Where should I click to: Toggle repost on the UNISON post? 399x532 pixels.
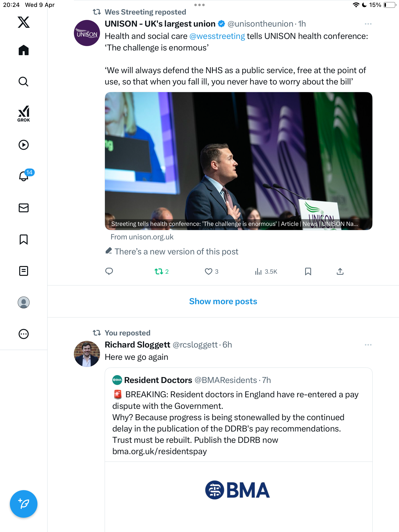[162, 271]
